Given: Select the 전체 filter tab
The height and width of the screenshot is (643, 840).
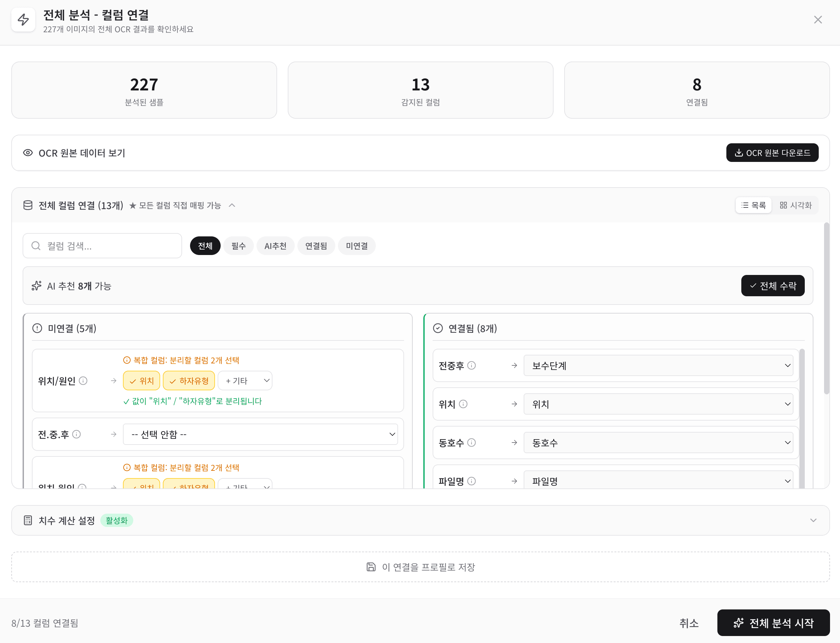Looking at the screenshot, I should (x=205, y=246).
